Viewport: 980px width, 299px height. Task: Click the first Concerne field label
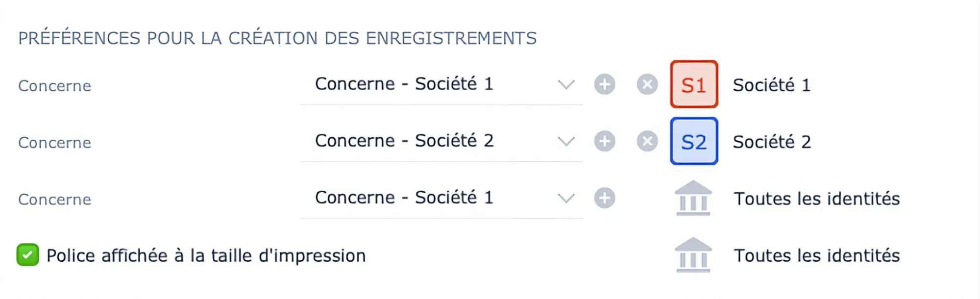click(55, 86)
